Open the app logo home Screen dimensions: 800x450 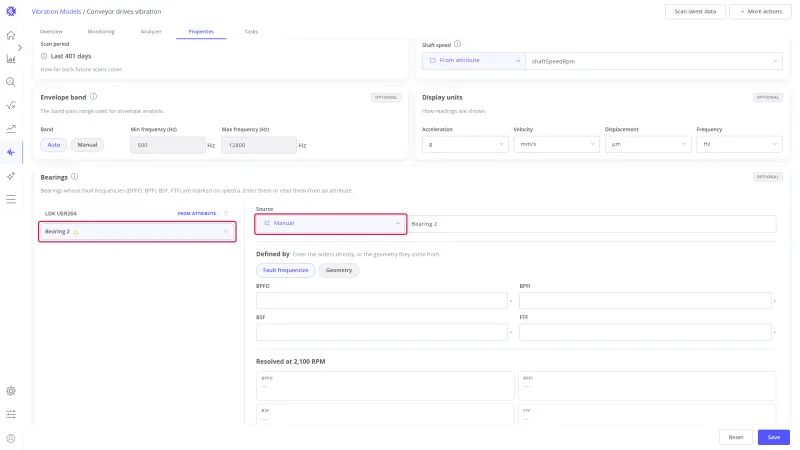click(11, 11)
